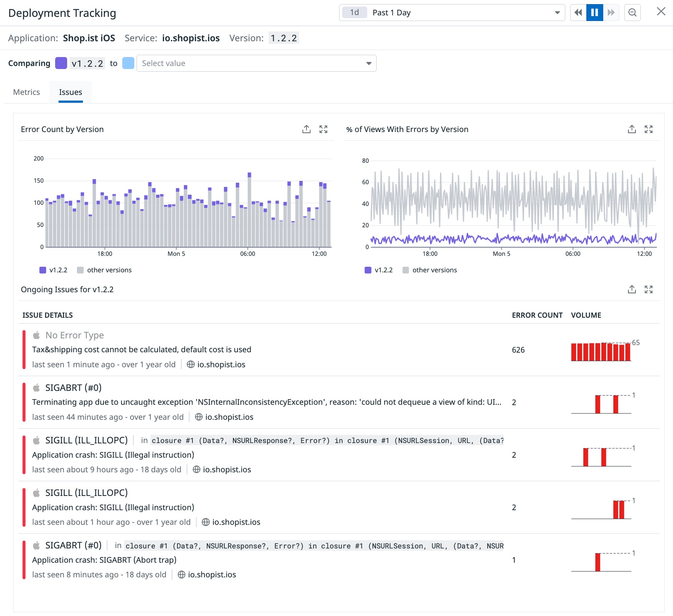
Task: Pause live data updates
Action: pyautogui.click(x=595, y=13)
